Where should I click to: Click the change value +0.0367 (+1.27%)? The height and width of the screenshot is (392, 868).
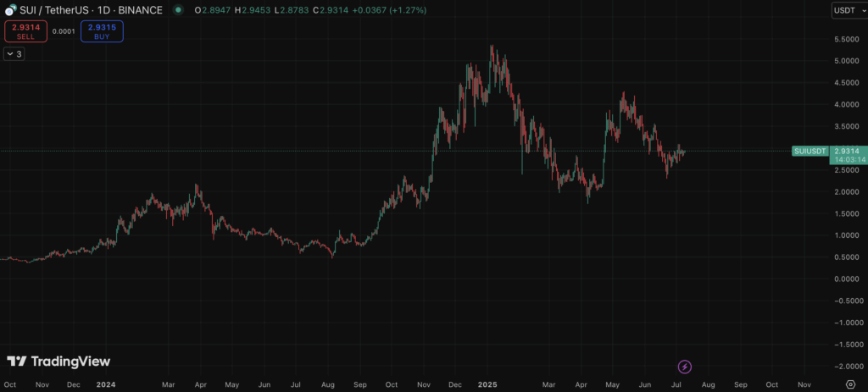coord(389,10)
